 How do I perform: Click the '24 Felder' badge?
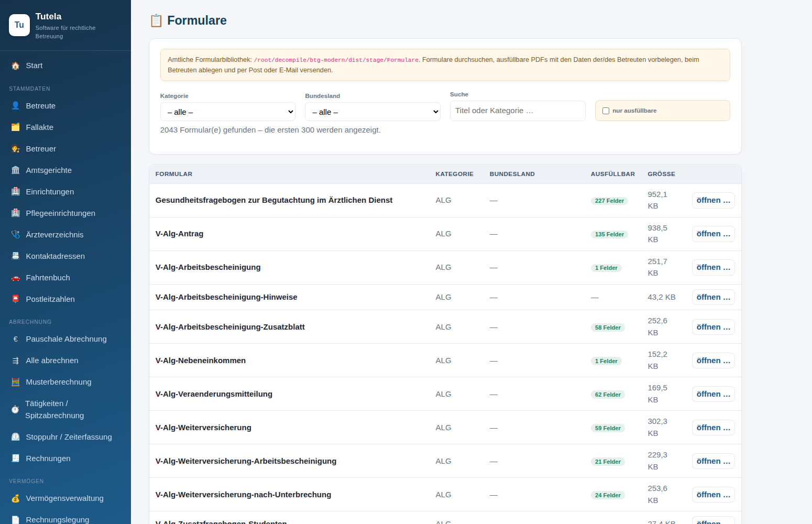[x=608, y=495]
